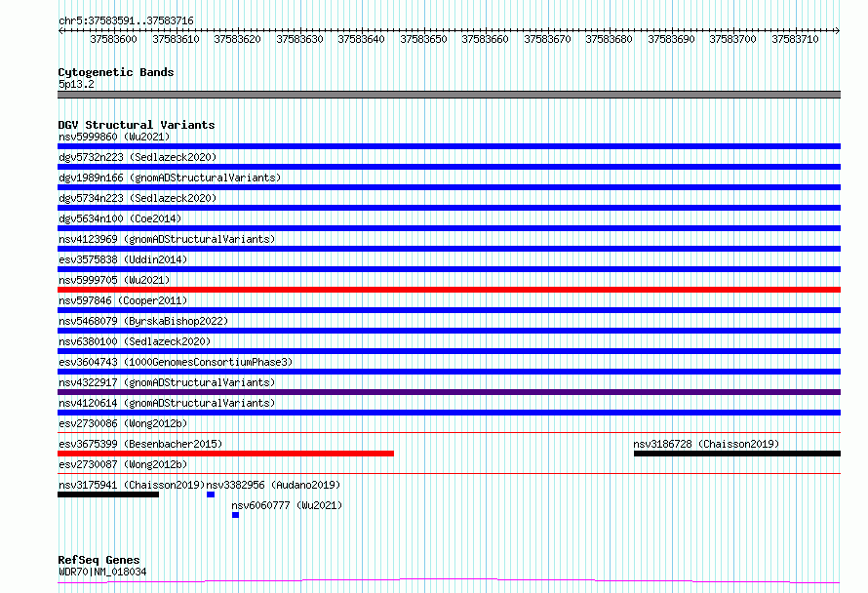Open variant nsv3175941 (Chaisson2019)
This screenshot has width=868, height=593.
pyautogui.click(x=132, y=485)
